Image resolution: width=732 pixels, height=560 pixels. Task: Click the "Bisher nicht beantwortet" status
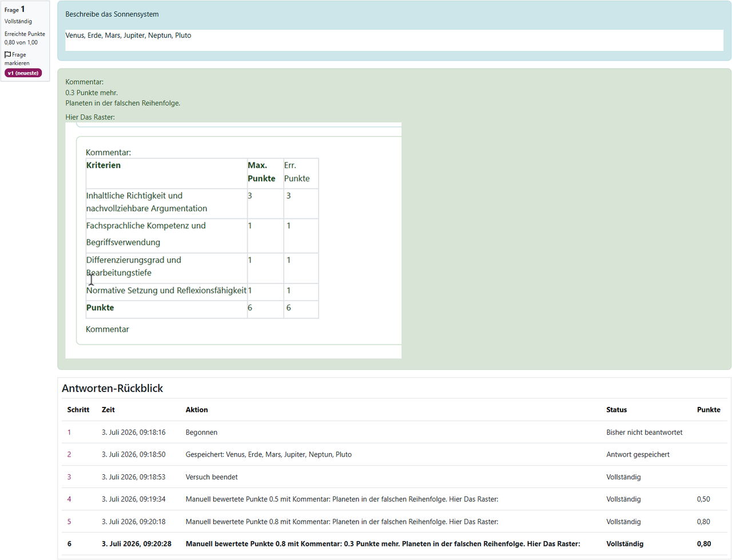point(645,433)
